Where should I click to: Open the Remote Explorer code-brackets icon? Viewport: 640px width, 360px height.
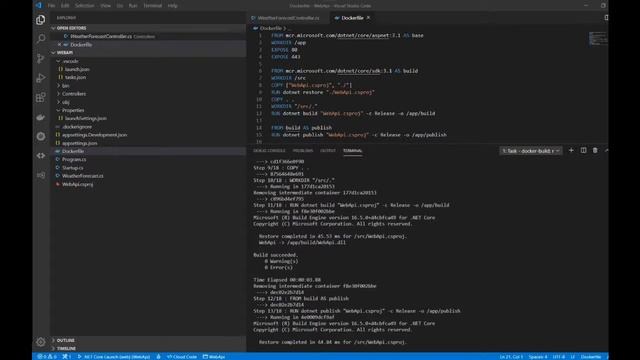(40, 156)
